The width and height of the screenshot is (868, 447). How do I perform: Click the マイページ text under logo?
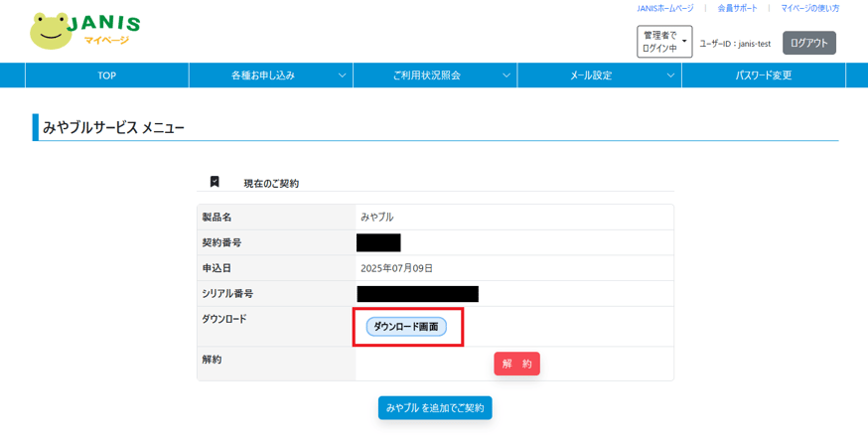coord(106,40)
